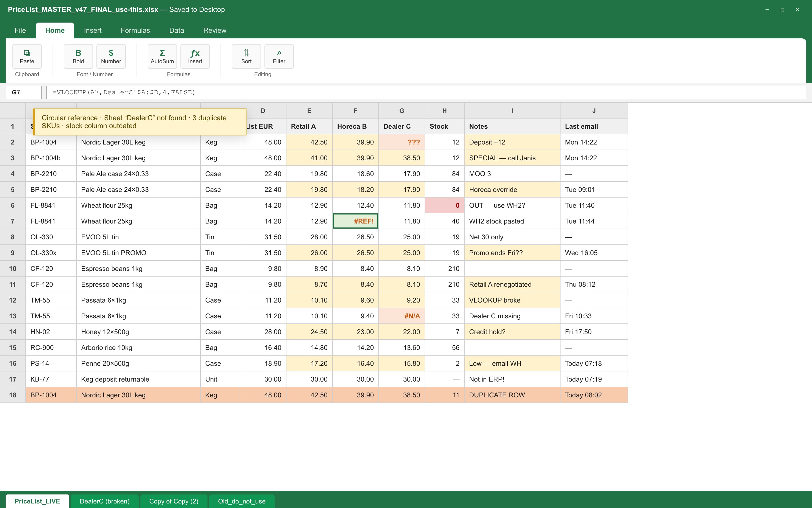Select the 'Arborio rice 10kg' cell

point(138,348)
